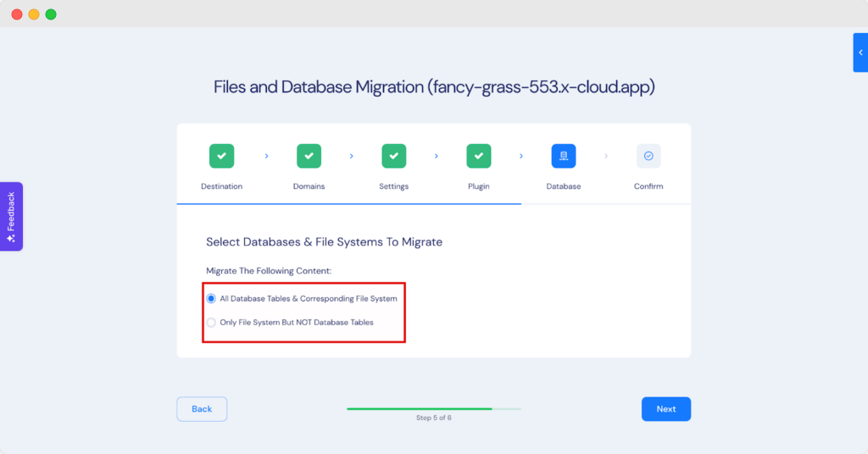The width and height of the screenshot is (868, 454).
Task: Click the green macOS fullscreen button
Action: point(51,14)
